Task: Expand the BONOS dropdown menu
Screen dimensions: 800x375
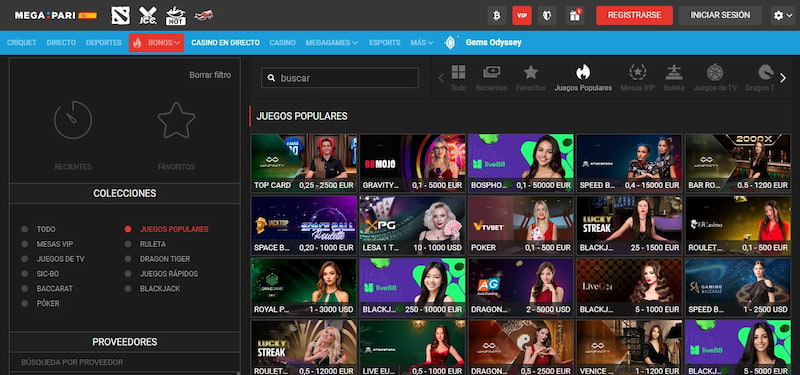Action: click(156, 43)
